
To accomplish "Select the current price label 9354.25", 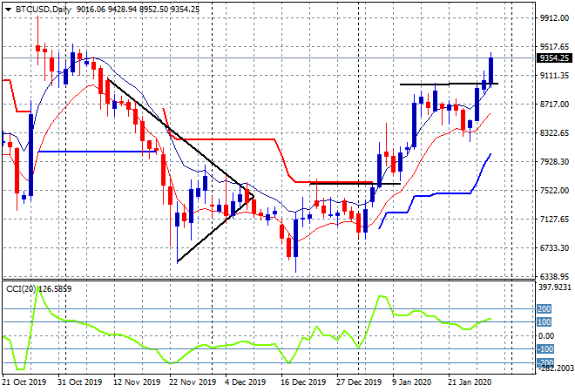I will [x=554, y=58].
